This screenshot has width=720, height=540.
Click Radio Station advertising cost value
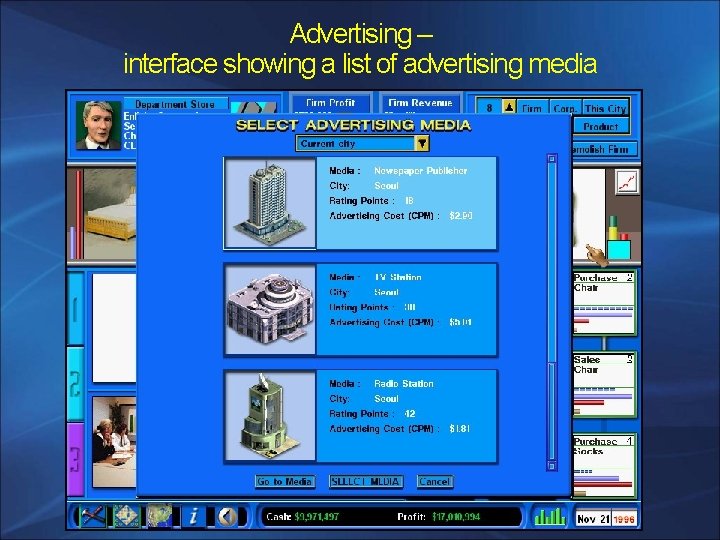coord(459,428)
